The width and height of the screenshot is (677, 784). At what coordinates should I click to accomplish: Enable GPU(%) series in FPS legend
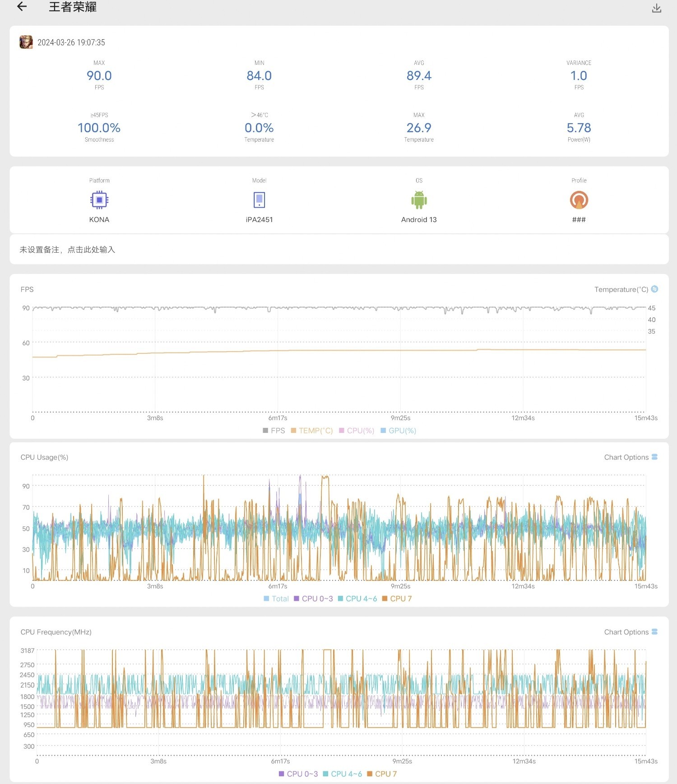tap(398, 431)
